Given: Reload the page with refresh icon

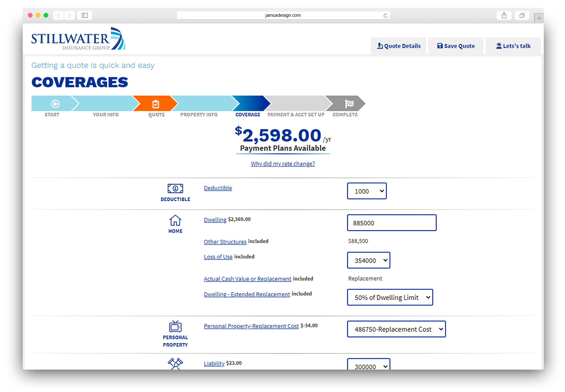Looking at the screenshot, I should [385, 16].
